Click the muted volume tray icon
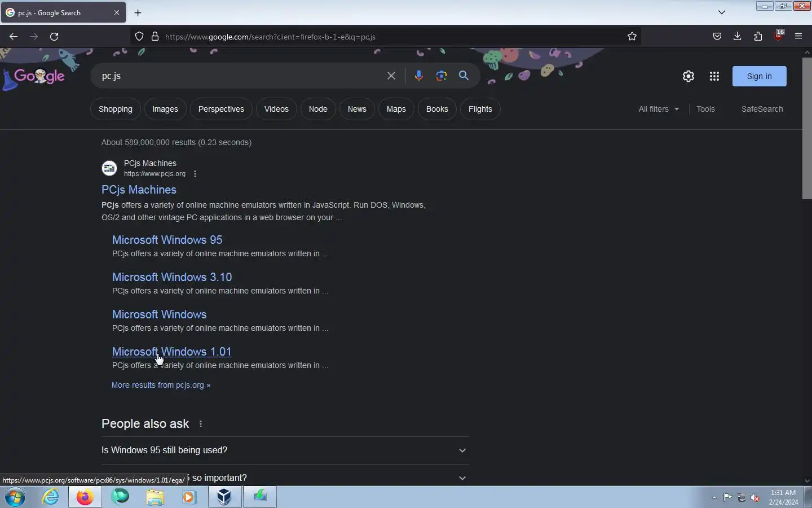Viewport: 812px width, 508px height. coord(756,498)
